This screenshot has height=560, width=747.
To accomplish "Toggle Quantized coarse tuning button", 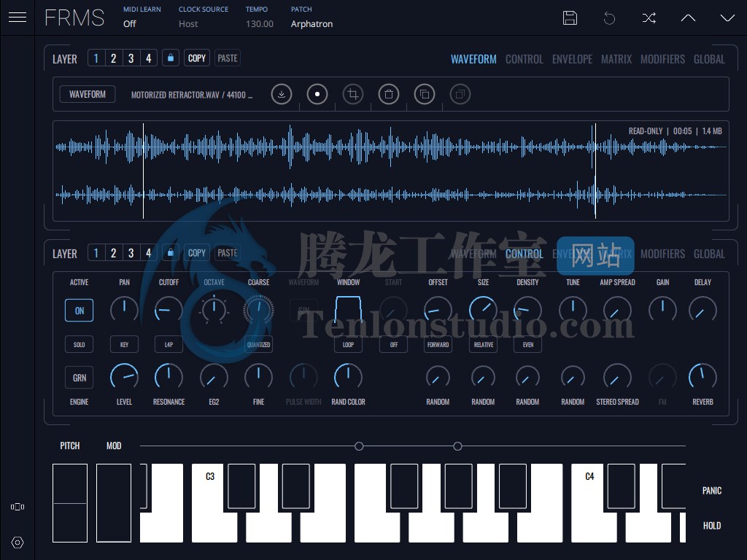I will tap(259, 344).
